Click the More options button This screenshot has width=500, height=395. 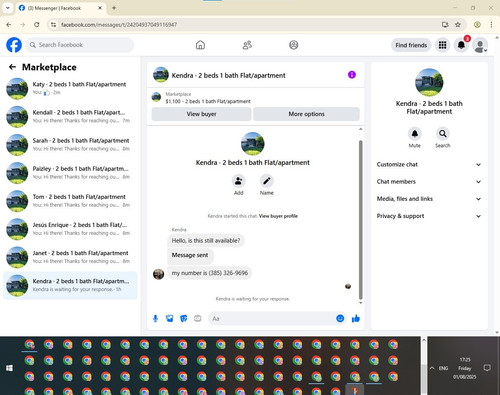306,114
